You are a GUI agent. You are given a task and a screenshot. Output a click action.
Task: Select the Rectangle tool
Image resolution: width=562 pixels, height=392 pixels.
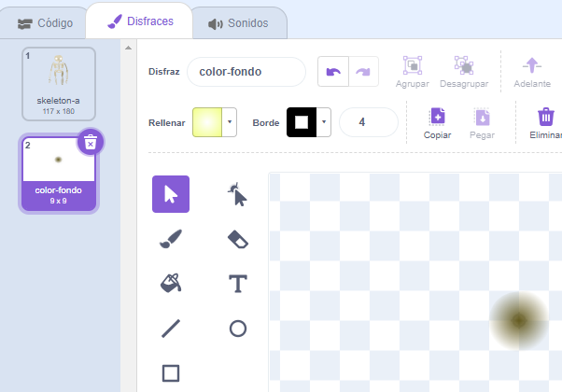tap(171, 372)
